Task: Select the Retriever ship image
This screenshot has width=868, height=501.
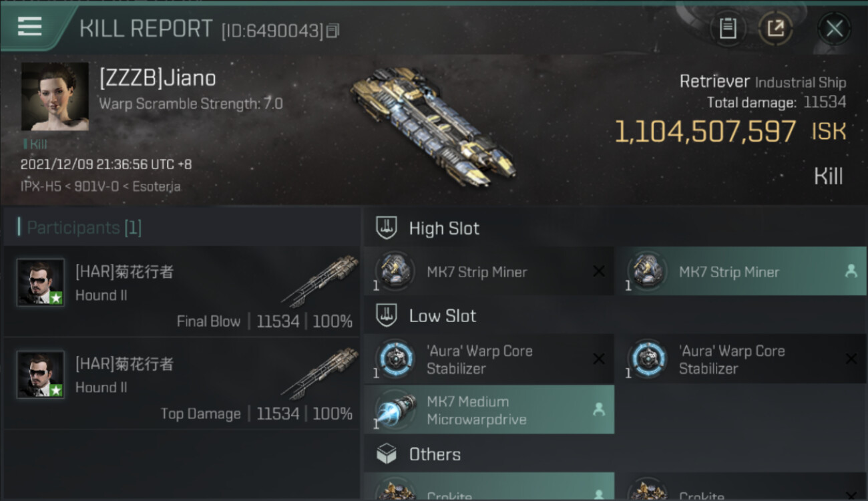Action: [432, 126]
